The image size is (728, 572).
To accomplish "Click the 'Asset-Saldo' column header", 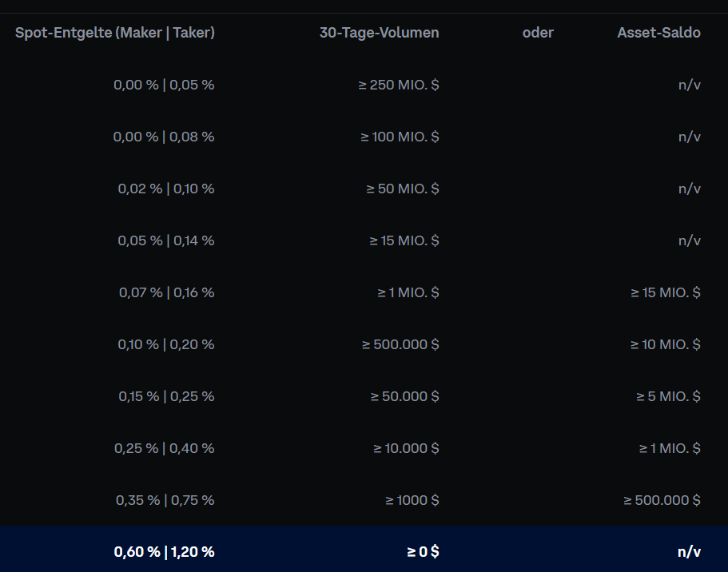I will click(x=658, y=33).
